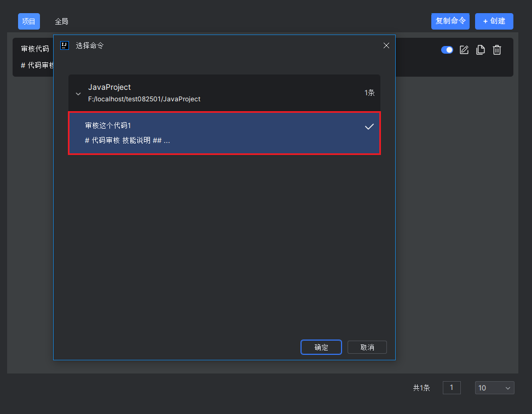Click the + 创建 button

tap(494, 21)
